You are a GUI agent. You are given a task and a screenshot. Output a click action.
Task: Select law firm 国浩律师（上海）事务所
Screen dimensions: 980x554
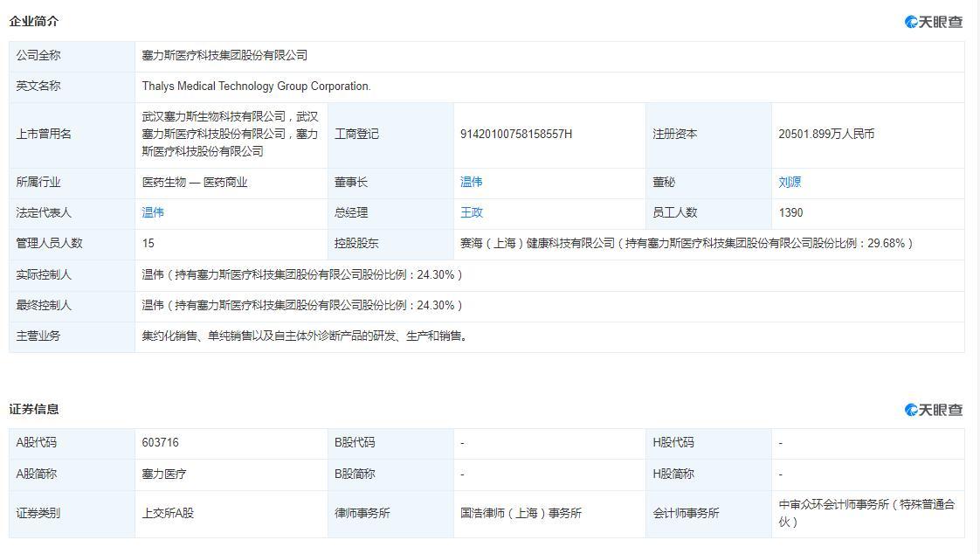point(521,513)
